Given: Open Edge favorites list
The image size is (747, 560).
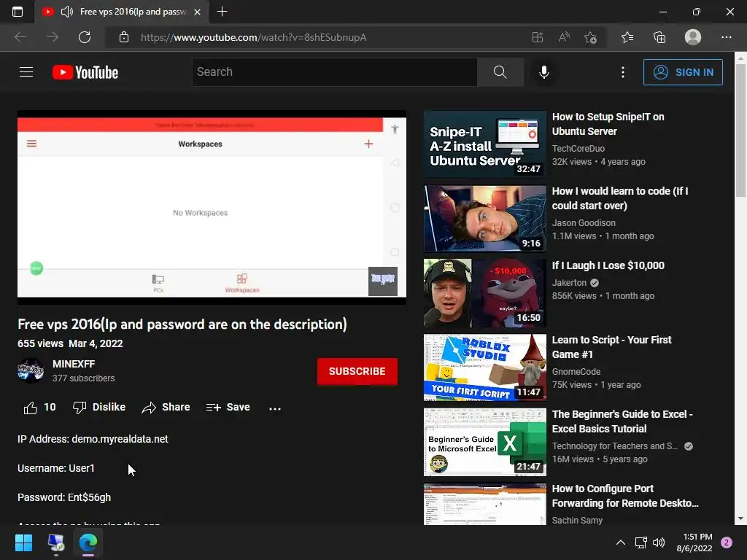Looking at the screenshot, I should pos(627,37).
